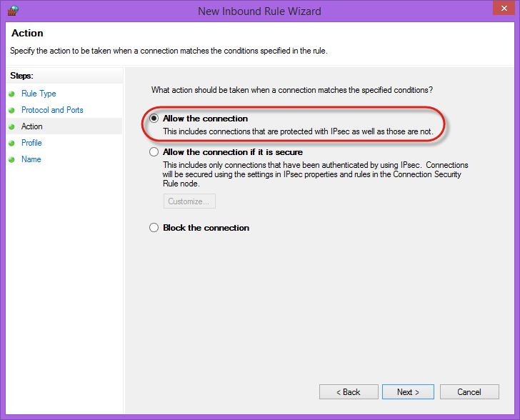Viewport: 520px width, 420px height.
Task: Click the firewall icon in the title bar
Action: tap(12, 10)
